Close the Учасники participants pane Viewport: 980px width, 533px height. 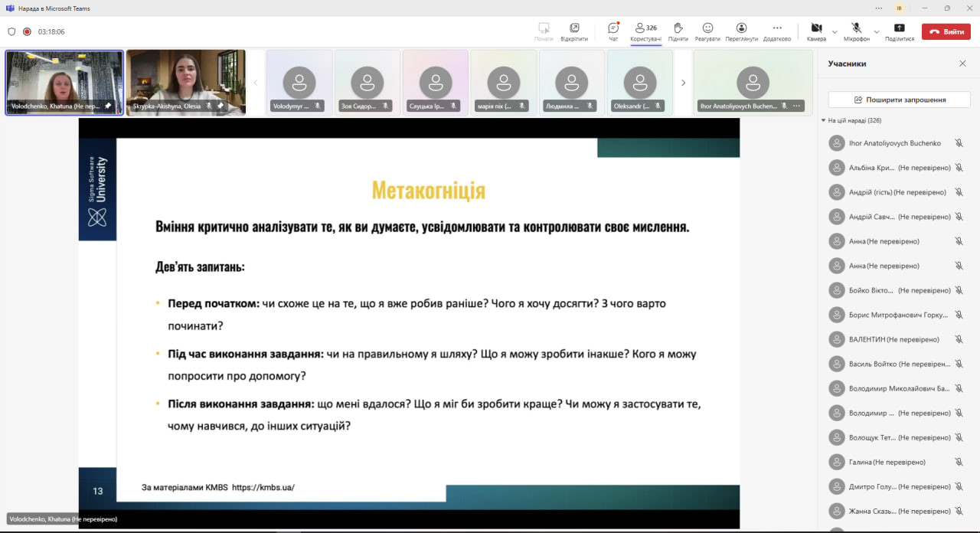pyautogui.click(x=962, y=64)
